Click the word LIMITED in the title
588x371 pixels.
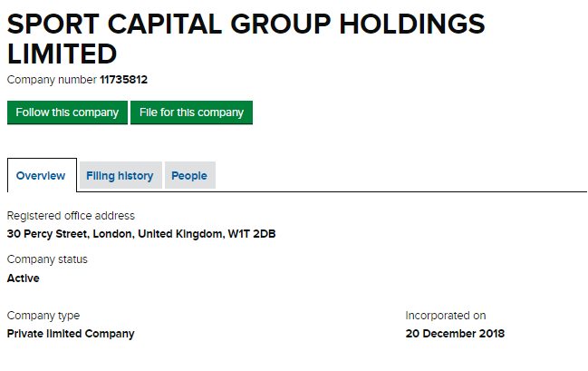63,54
